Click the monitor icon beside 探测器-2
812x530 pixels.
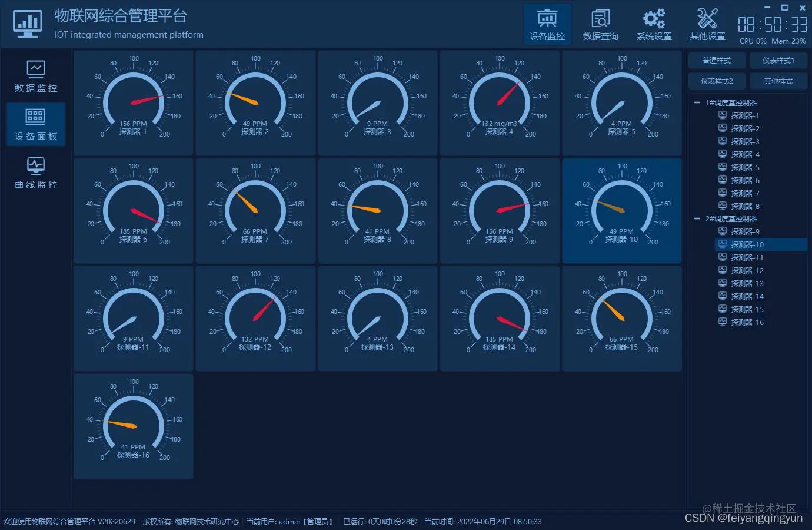(x=723, y=128)
